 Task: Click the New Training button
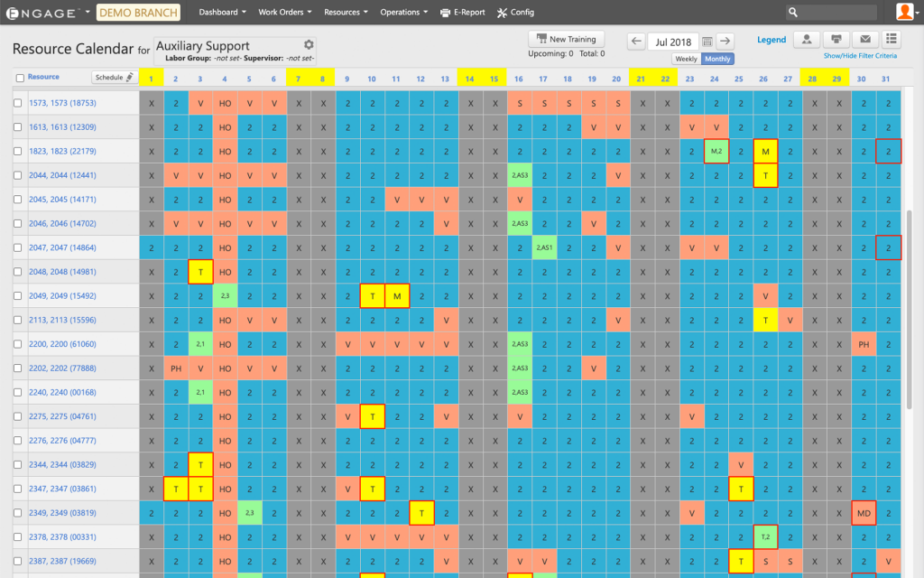coord(566,40)
